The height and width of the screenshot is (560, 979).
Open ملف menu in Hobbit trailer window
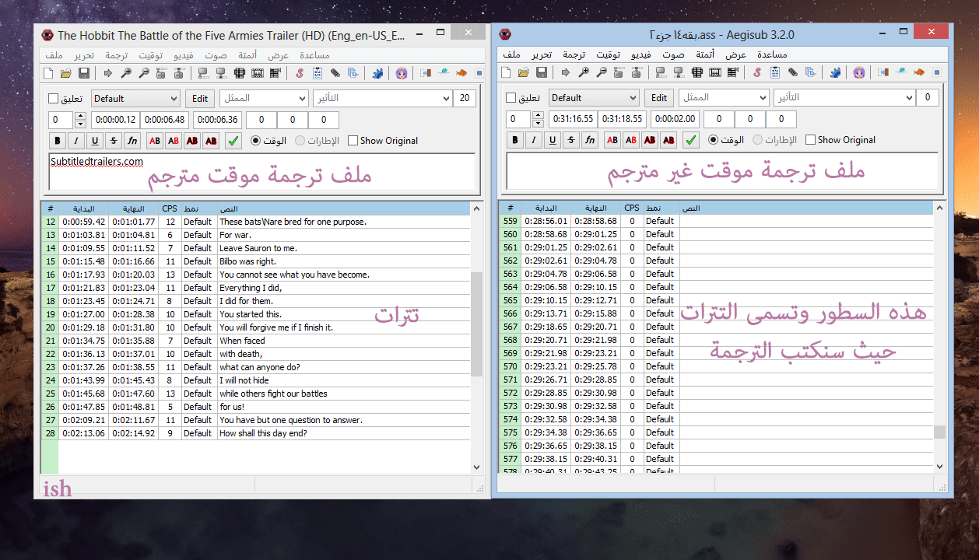pyautogui.click(x=54, y=55)
